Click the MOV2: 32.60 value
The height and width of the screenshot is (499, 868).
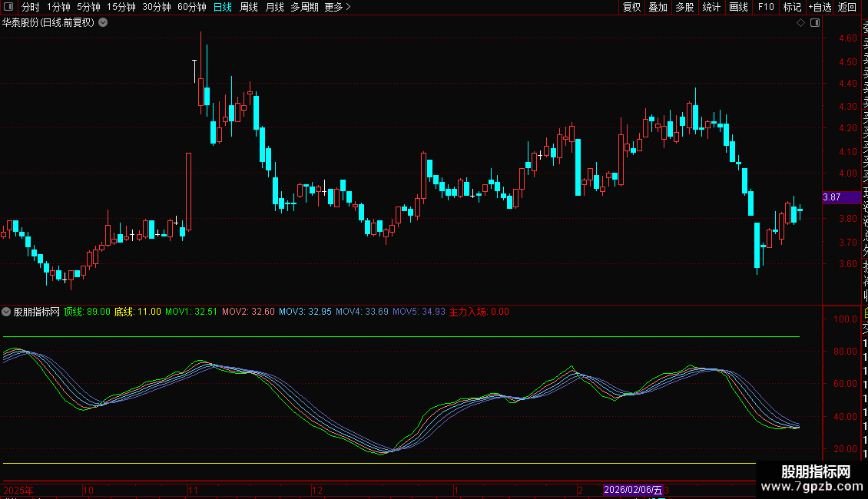[248, 312]
